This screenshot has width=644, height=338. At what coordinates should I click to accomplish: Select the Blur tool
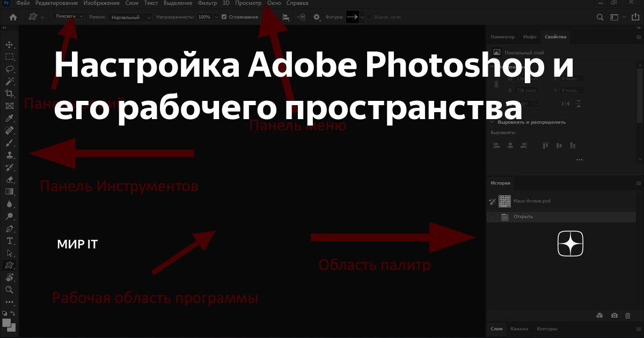tap(9, 204)
